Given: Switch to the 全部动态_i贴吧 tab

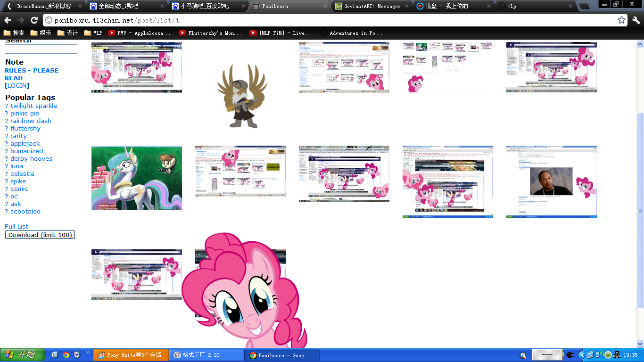Looking at the screenshot, I should [126, 6].
